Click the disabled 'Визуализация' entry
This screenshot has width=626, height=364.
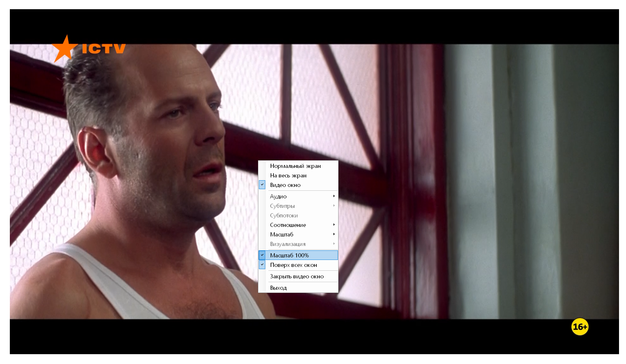pyautogui.click(x=287, y=244)
